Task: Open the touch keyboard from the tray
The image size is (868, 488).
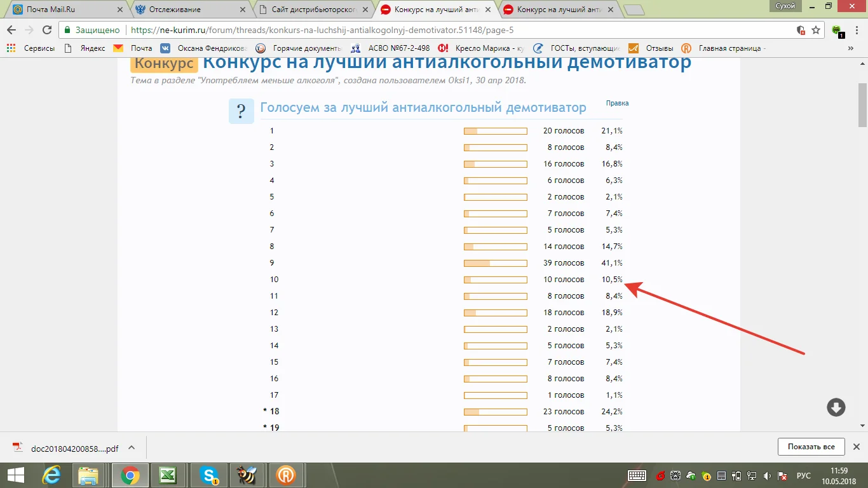Action: [637, 475]
